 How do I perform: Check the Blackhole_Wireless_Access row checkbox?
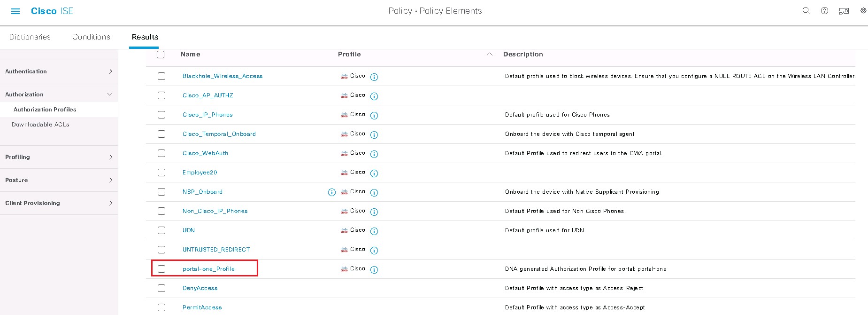(161, 76)
